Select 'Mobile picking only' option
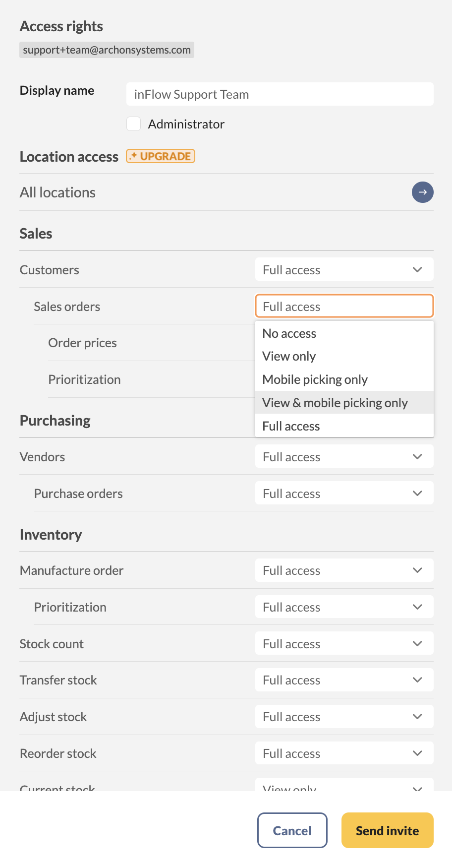The height and width of the screenshot is (868, 452). [x=315, y=380]
